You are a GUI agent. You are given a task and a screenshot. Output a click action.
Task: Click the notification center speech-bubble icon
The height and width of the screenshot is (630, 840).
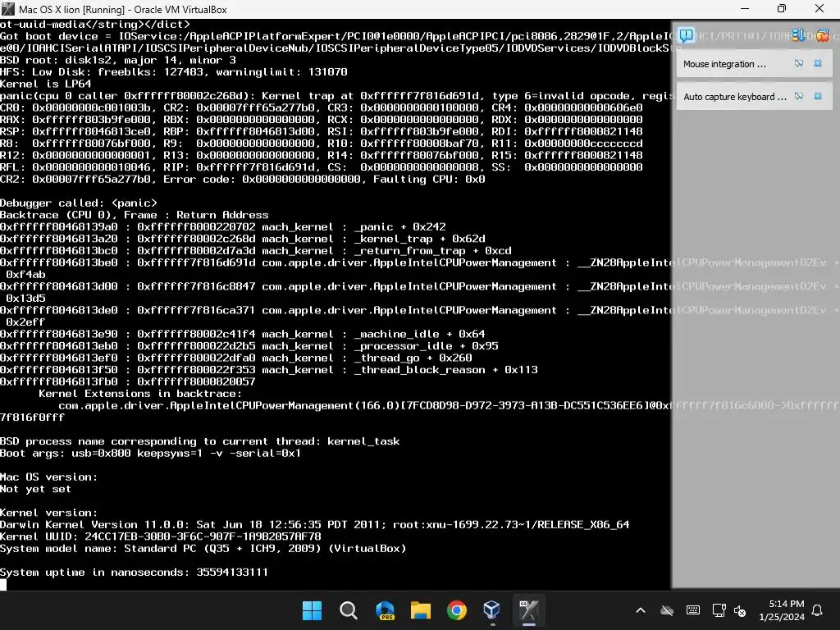coord(687,35)
